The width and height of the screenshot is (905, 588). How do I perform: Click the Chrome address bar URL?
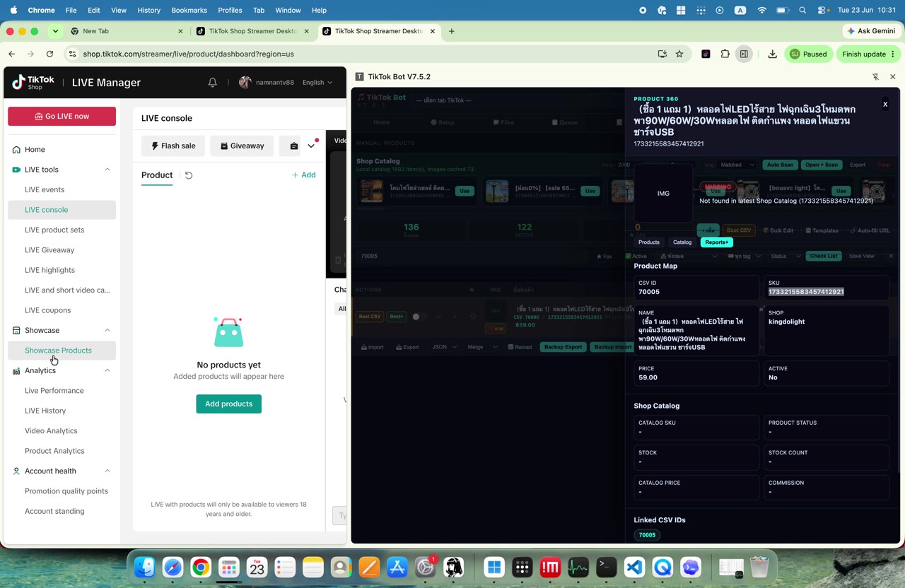(x=188, y=54)
